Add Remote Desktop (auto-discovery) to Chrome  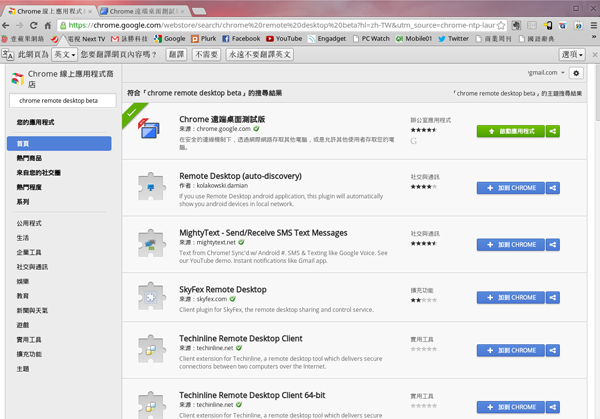[510, 188]
